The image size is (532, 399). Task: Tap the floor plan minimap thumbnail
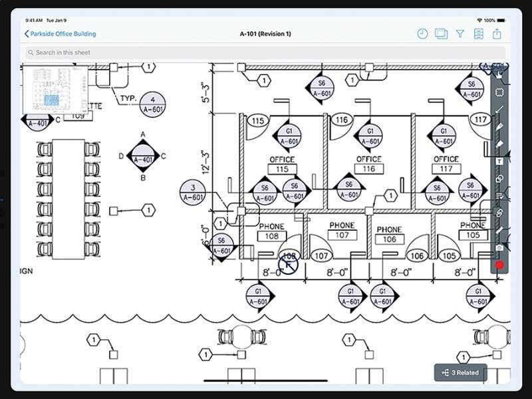point(55,90)
